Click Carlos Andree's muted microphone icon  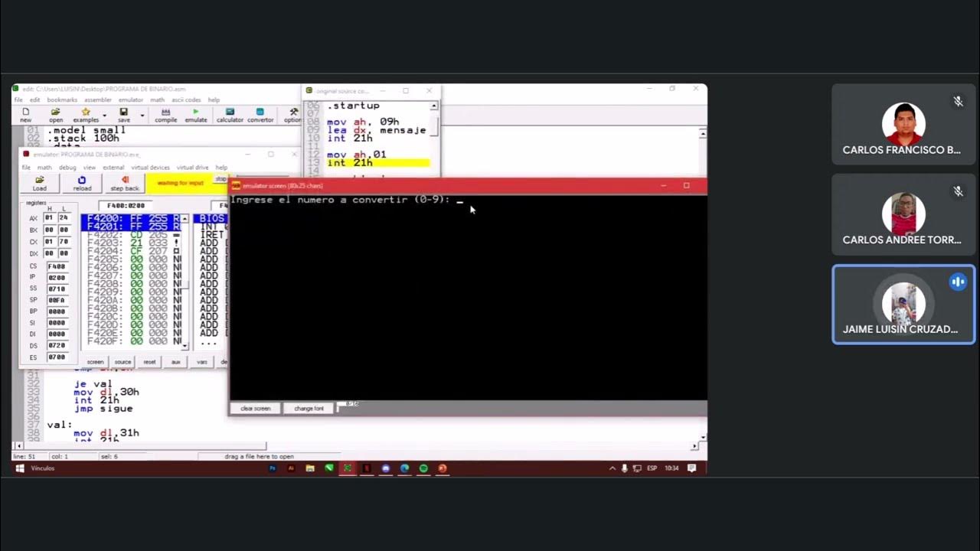point(958,191)
